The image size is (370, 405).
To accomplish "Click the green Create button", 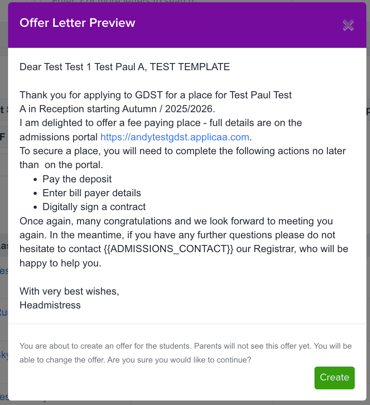I will tap(334, 378).
